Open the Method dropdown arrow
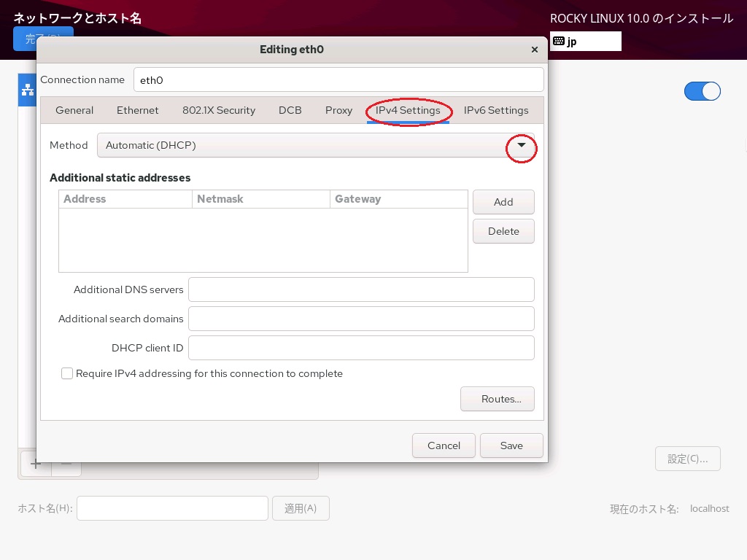 [x=521, y=145]
